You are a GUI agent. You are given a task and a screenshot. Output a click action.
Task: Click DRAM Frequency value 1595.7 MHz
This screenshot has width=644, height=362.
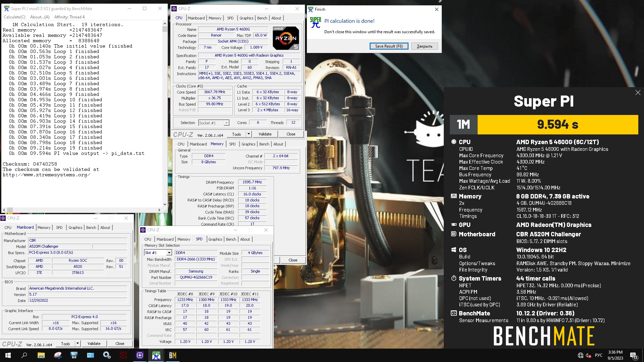pyautogui.click(x=252, y=182)
